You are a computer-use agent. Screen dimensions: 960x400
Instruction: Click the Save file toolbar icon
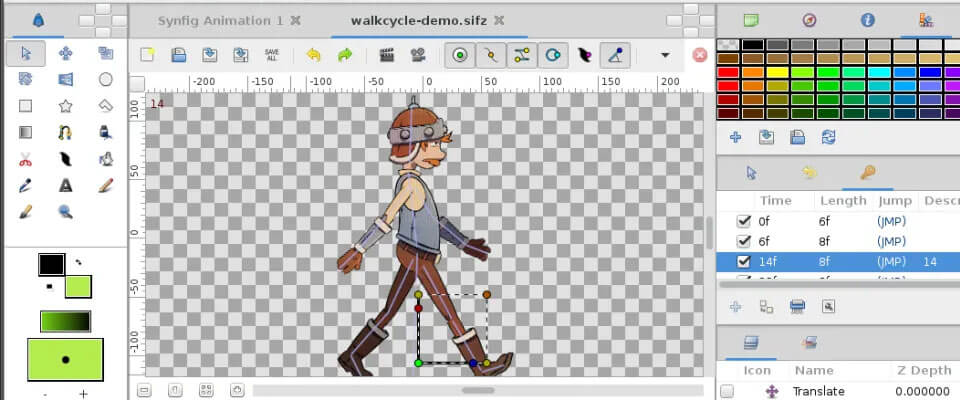click(x=209, y=55)
